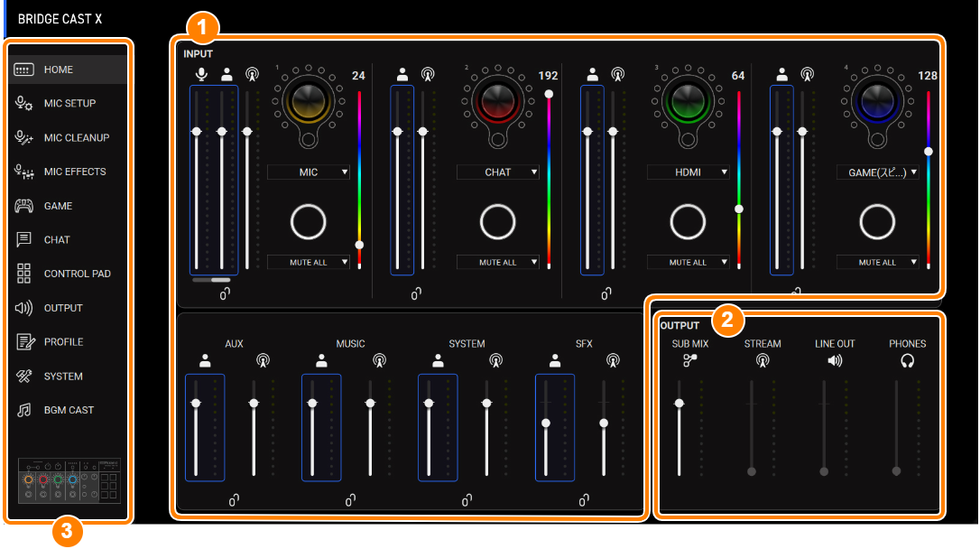The image size is (980, 549).
Task: Click the personal mix person icon on MIC channel
Action: (x=227, y=74)
